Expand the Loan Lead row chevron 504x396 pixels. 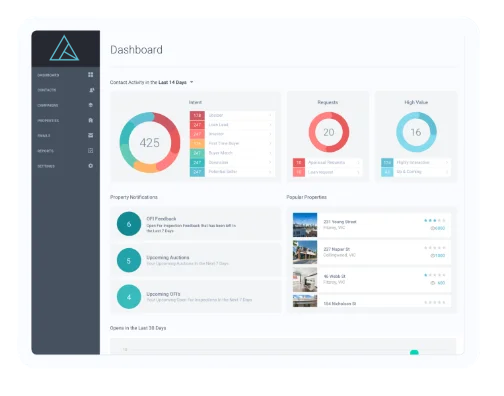[270, 125]
